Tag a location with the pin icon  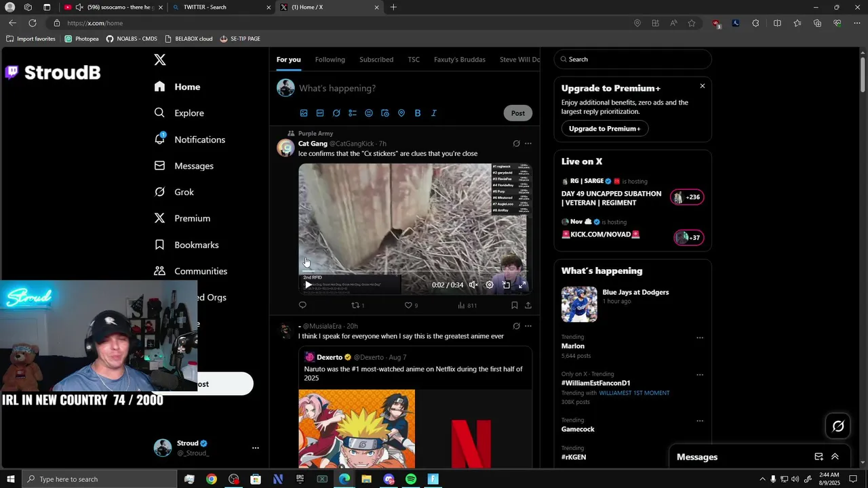[x=401, y=113]
